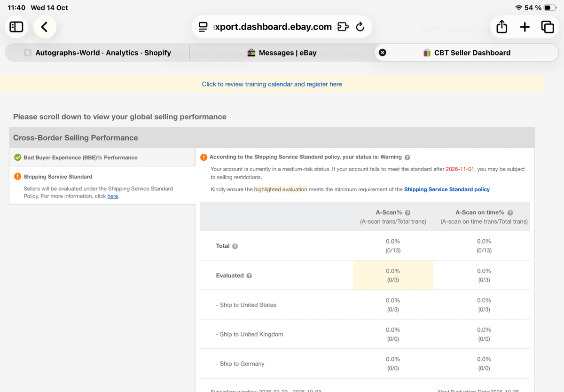Click the "here" policy information link
This screenshot has width=564, height=392.
(x=113, y=196)
